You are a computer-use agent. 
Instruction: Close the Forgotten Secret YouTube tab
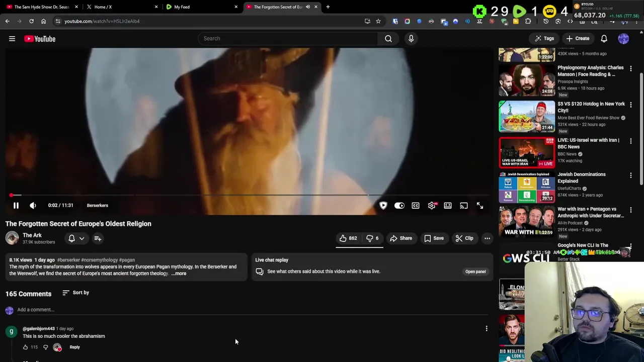coord(316,7)
